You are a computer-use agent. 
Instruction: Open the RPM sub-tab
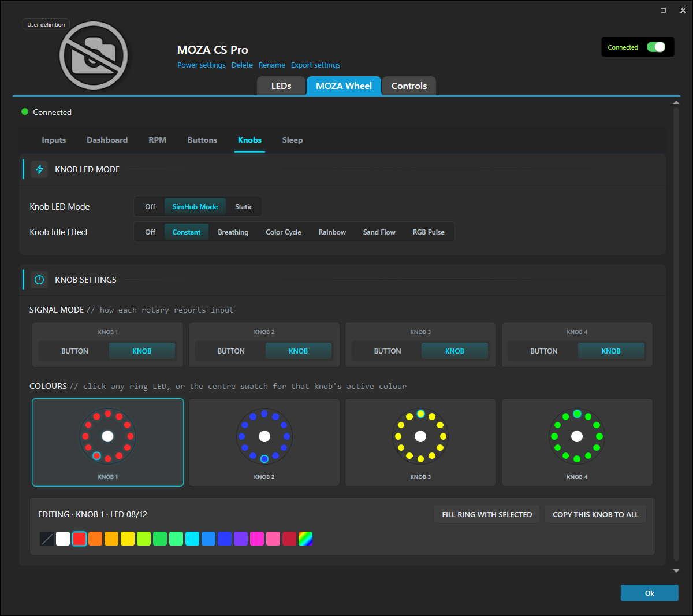(157, 140)
